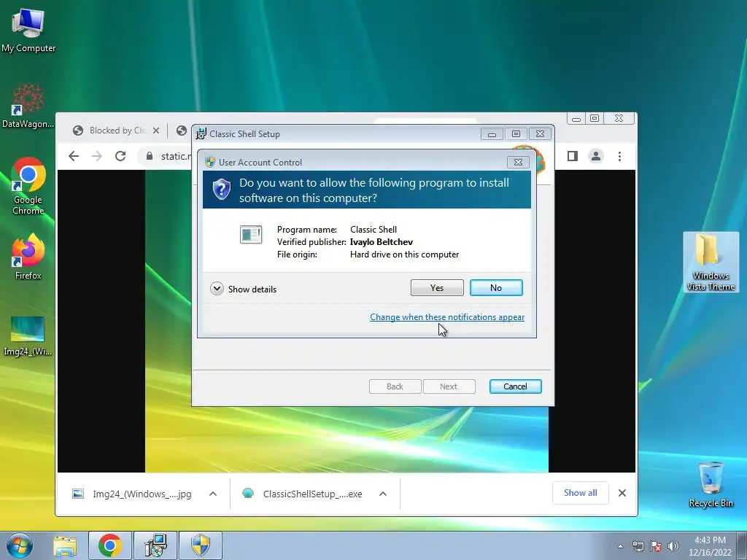Close the Classic Shell Setup window

pos(540,134)
